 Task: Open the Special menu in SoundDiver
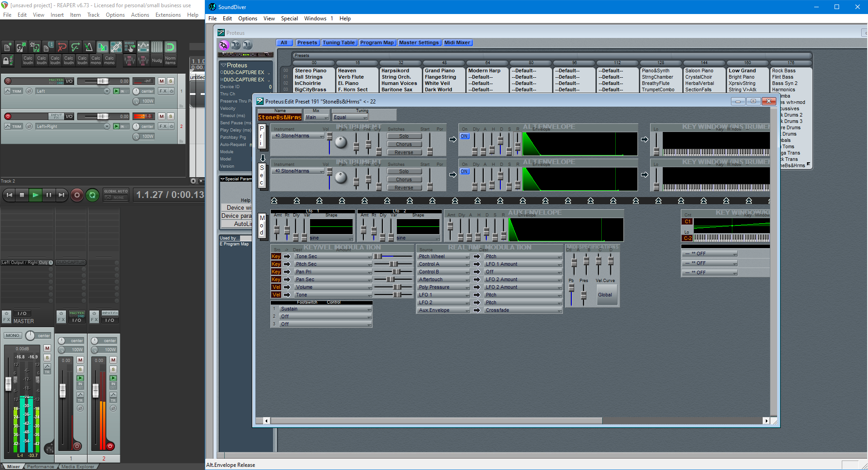tap(289, 19)
